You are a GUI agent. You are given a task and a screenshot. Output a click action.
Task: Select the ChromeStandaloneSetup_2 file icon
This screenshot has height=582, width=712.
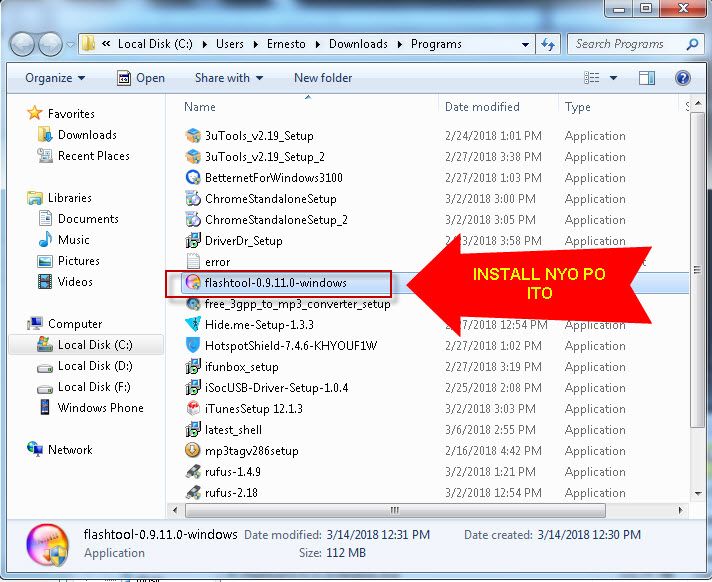pos(193,219)
